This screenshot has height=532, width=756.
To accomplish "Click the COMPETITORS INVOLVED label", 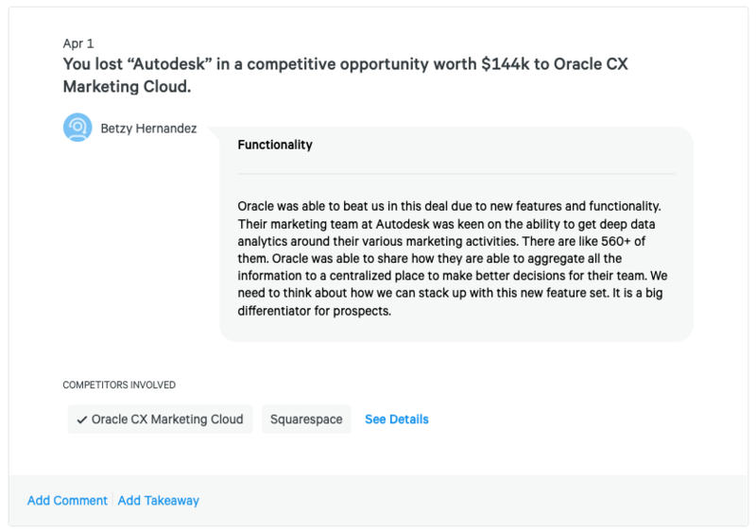I will [118, 385].
